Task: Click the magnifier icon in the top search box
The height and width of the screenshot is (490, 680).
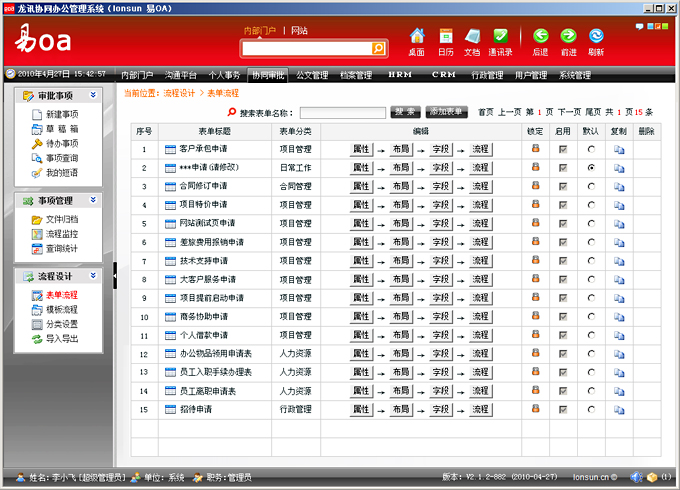Action: 378,49
